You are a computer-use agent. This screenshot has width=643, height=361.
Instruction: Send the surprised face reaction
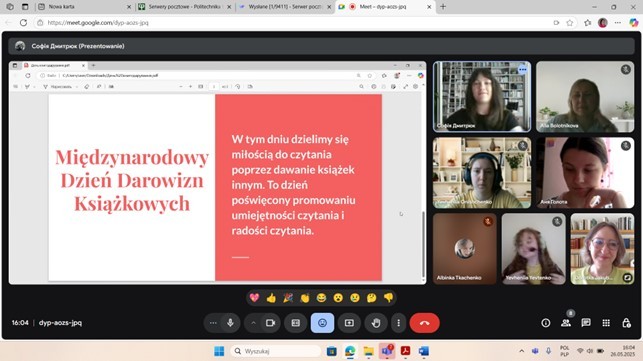point(338,298)
